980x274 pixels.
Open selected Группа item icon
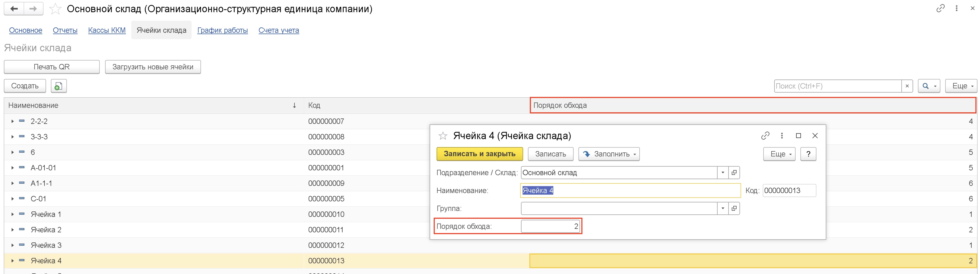[734, 209]
